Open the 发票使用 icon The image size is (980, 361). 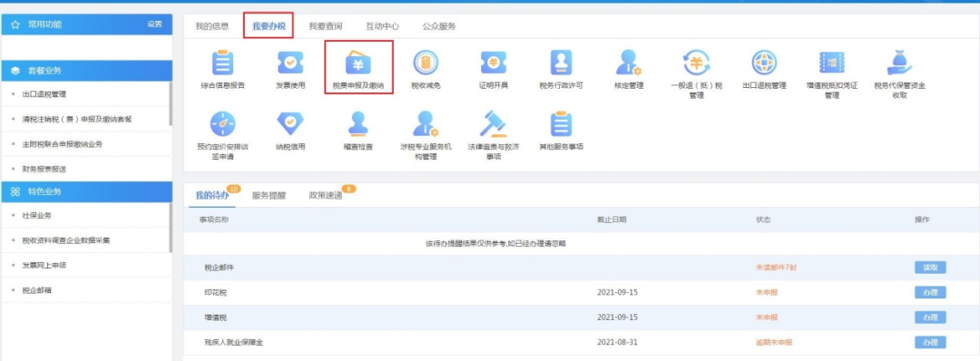tap(290, 63)
